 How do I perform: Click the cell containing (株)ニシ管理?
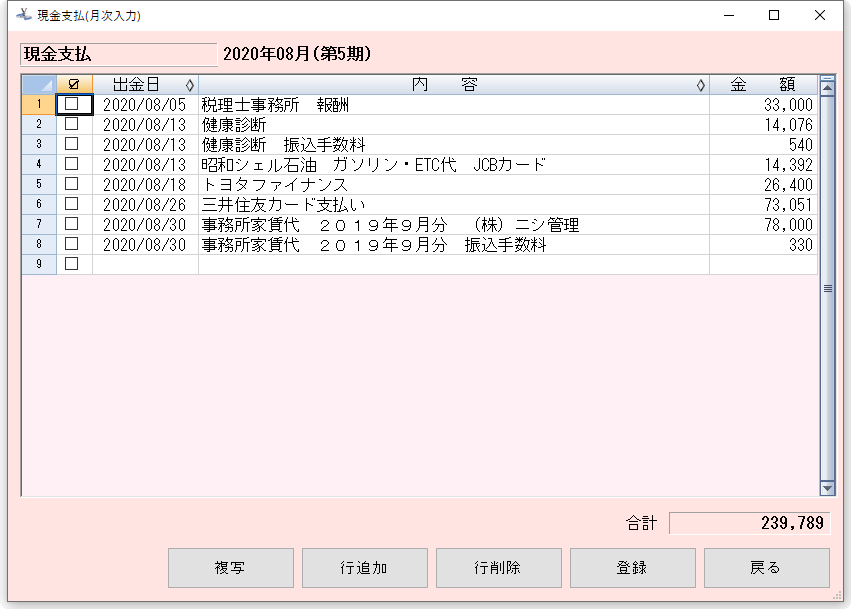[x=454, y=224]
